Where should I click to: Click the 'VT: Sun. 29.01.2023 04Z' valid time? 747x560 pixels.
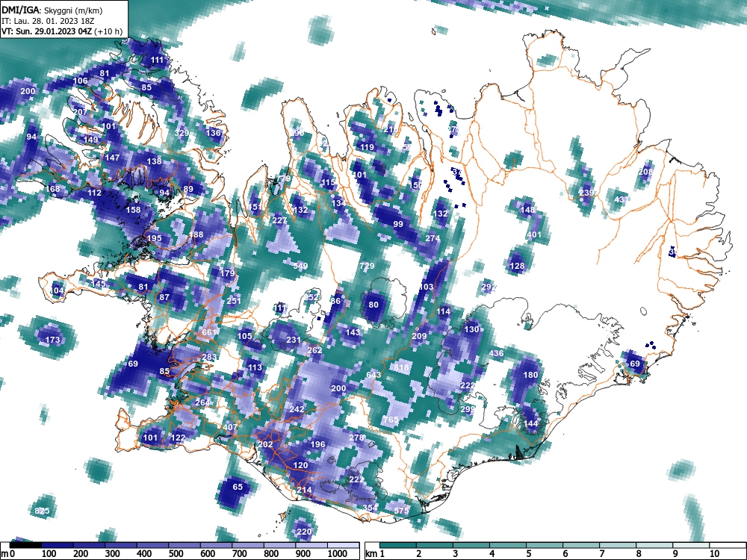coord(47,31)
